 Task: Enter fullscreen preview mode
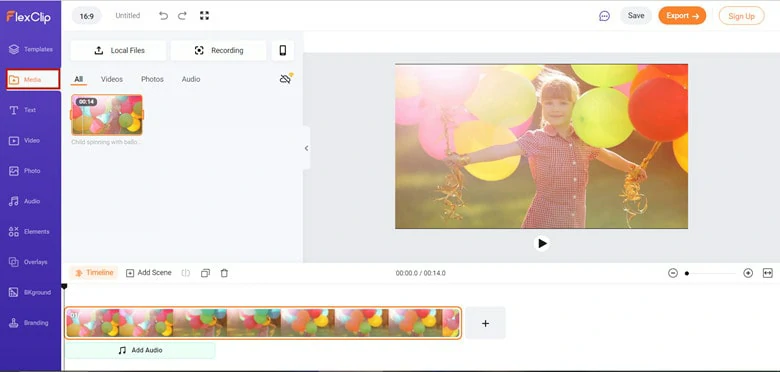click(x=204, y=16)
